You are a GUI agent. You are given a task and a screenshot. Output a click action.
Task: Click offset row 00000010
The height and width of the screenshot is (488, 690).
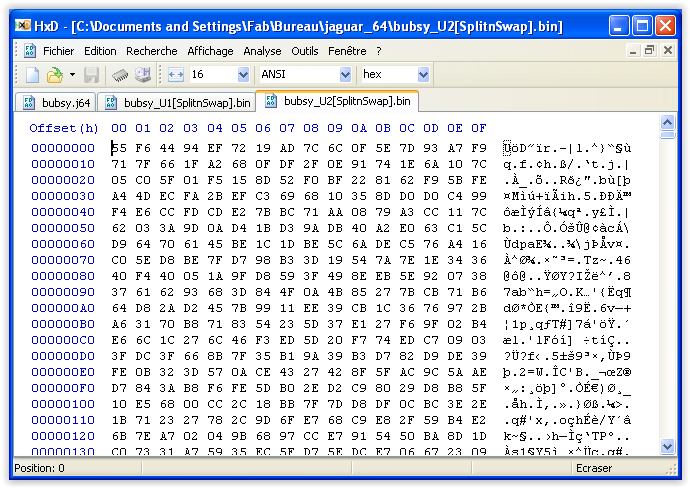pos(63,164)
